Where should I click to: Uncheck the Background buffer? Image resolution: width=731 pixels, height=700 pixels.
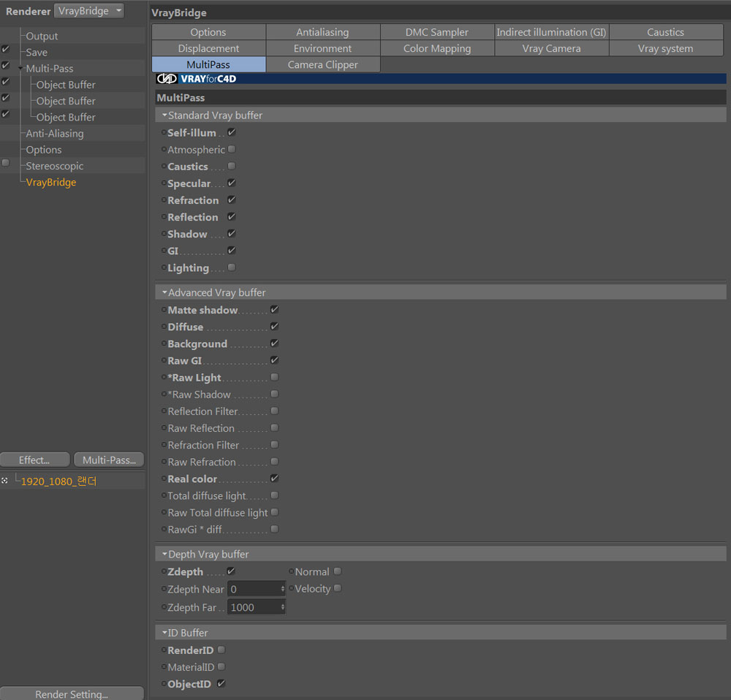pyautogui.click(x=275, y=343)
